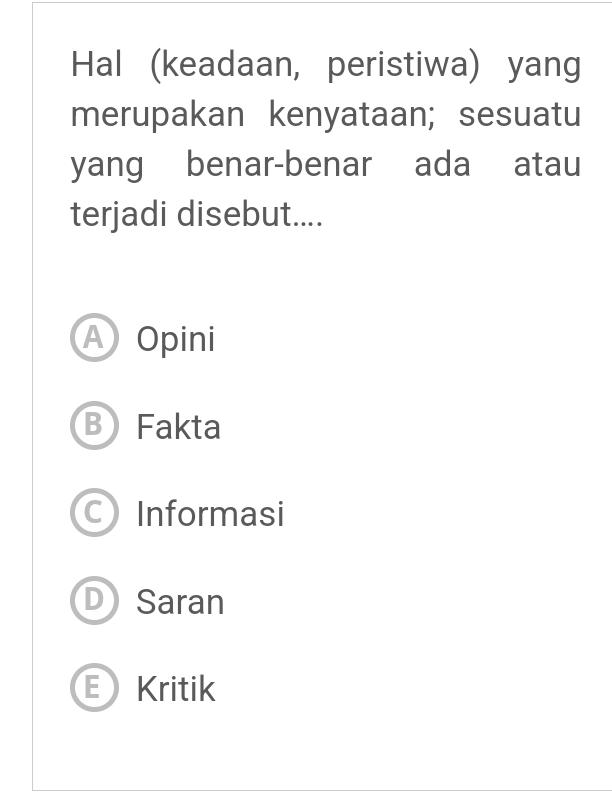
Task: Click the word "(keadaan," in the question
Action: (225, 66)
